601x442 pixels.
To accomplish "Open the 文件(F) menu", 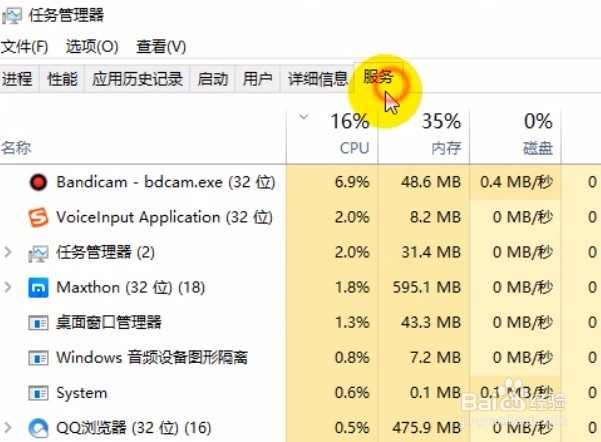I will click(x=24, y=47).
